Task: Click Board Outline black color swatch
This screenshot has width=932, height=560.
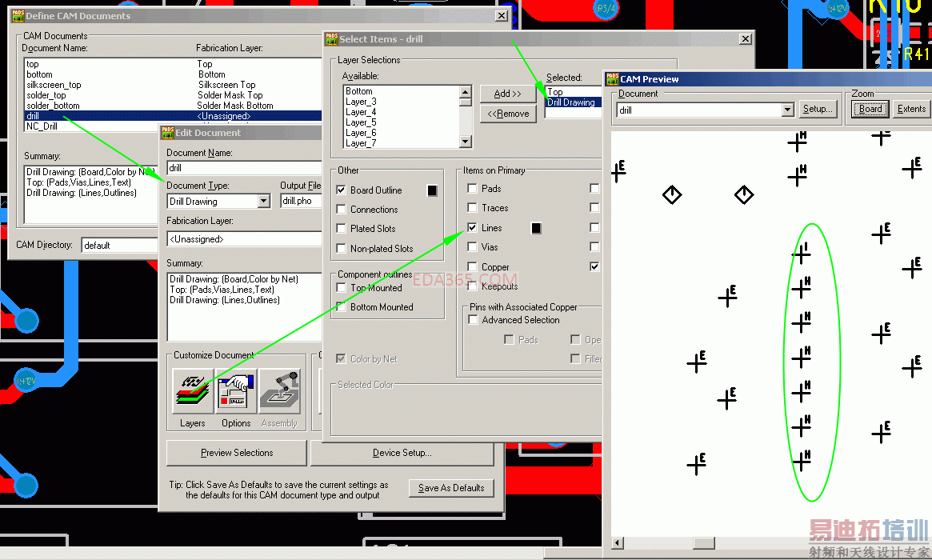Action: pos(432,190)
